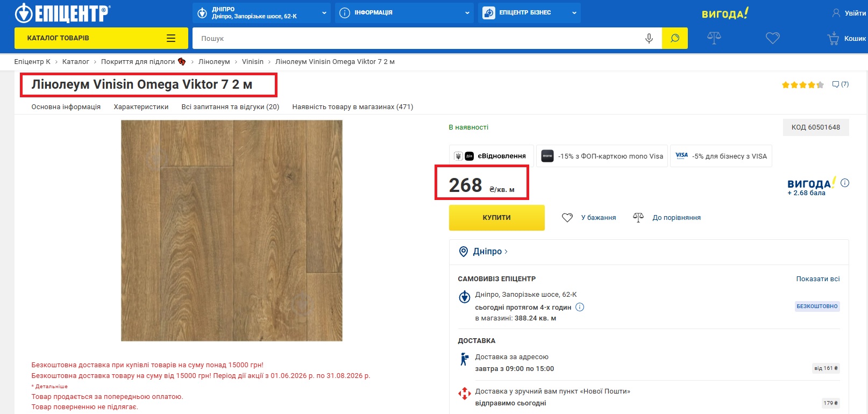Go to Лінолеум breadcrumb link
This screenshot has height=414, width=868.
pos(214,62)
